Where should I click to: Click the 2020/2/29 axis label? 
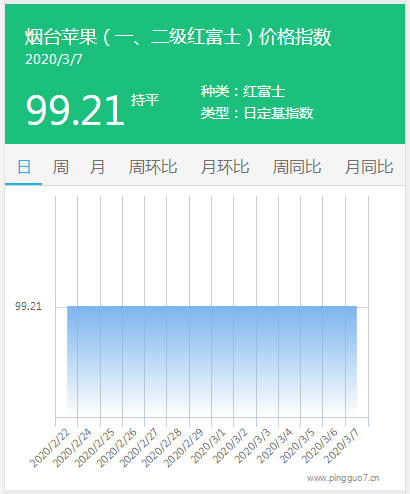(x=184, y=448)
